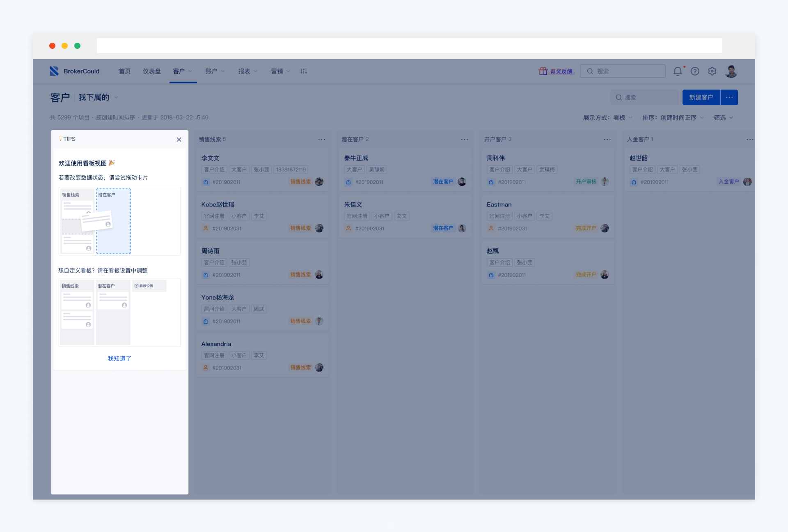This screenshot has height=532, width=788.
Task: Open 入金客户 column more options
Action: tap(750, 140)
